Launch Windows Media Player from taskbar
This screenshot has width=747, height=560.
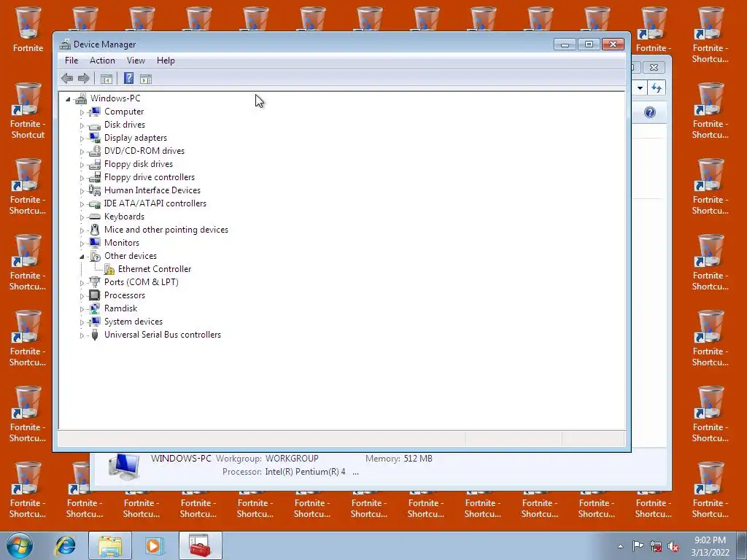click(x=155, y=545)
